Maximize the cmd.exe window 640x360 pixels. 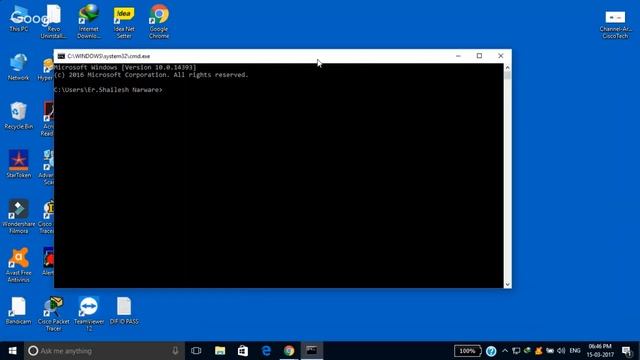[479, 56]
